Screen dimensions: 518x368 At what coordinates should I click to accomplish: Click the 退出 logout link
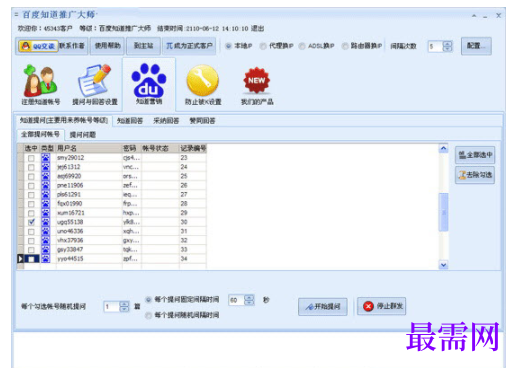point(257,28)
